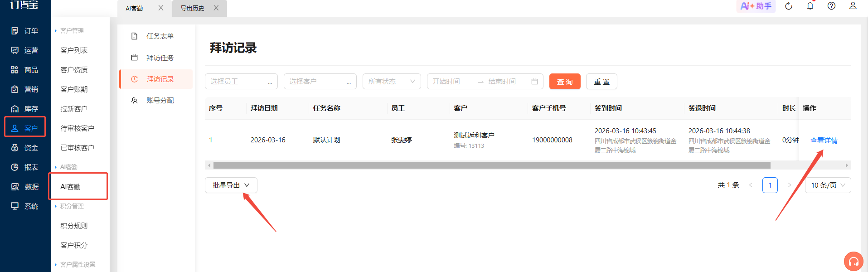Open 客户账期 in submenu

click(74, 89)
